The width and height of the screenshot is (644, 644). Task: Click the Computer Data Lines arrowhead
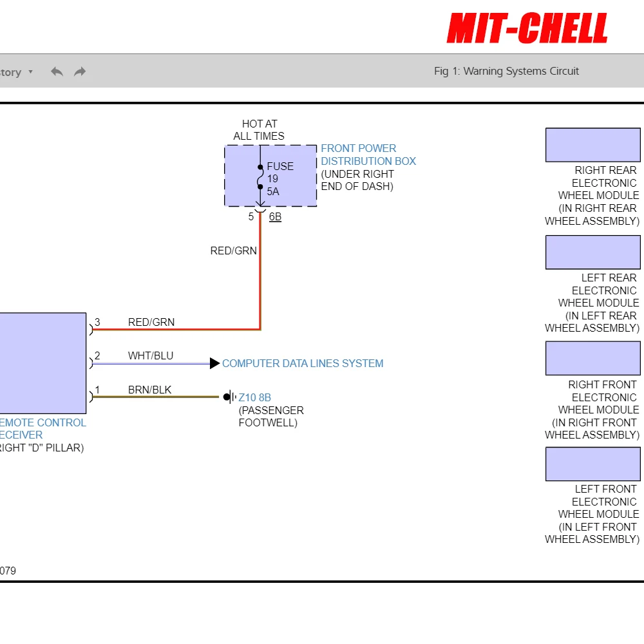214,363
